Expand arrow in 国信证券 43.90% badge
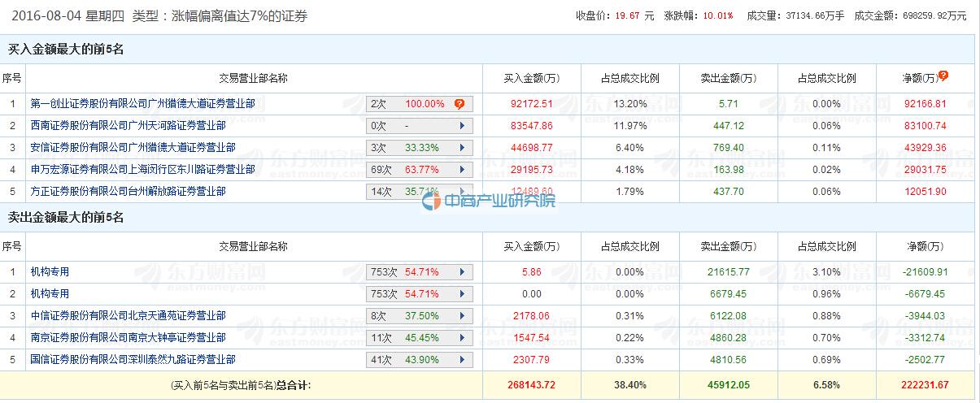Viewport: 980px width, 403px height. [462, 359]
